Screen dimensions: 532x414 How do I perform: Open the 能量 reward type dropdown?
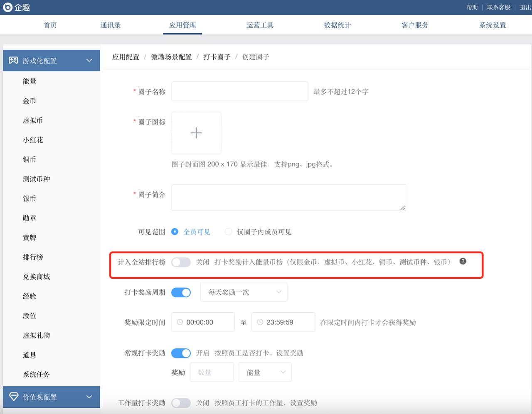pos(265,372)
